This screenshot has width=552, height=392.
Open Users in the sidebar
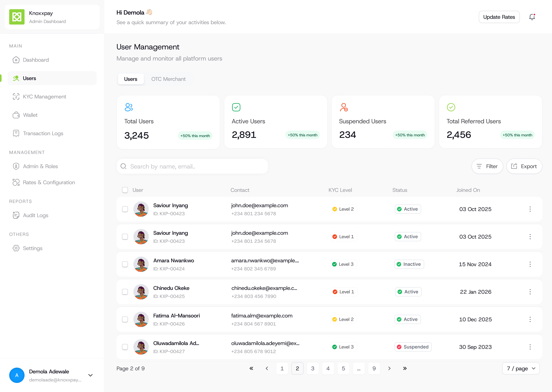52,78
